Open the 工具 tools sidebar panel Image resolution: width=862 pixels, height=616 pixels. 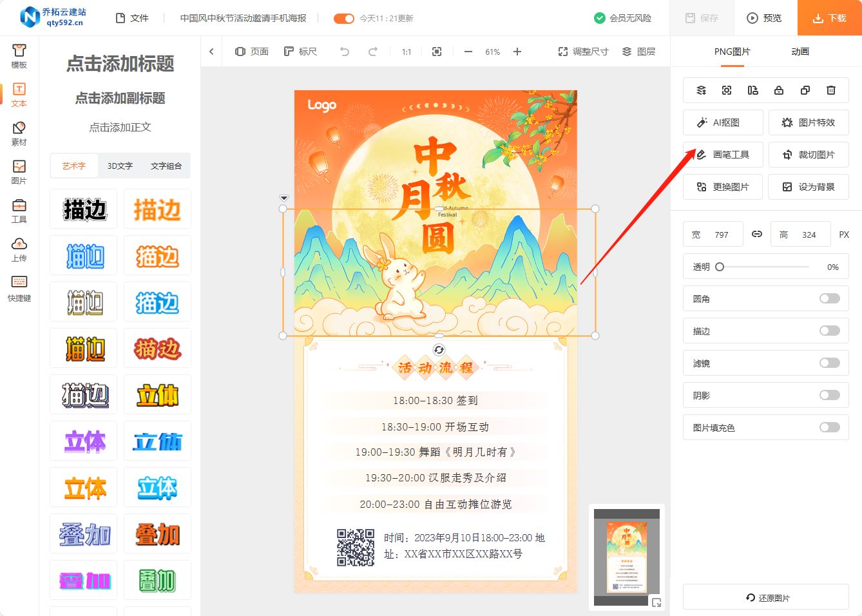pos(19,211)
